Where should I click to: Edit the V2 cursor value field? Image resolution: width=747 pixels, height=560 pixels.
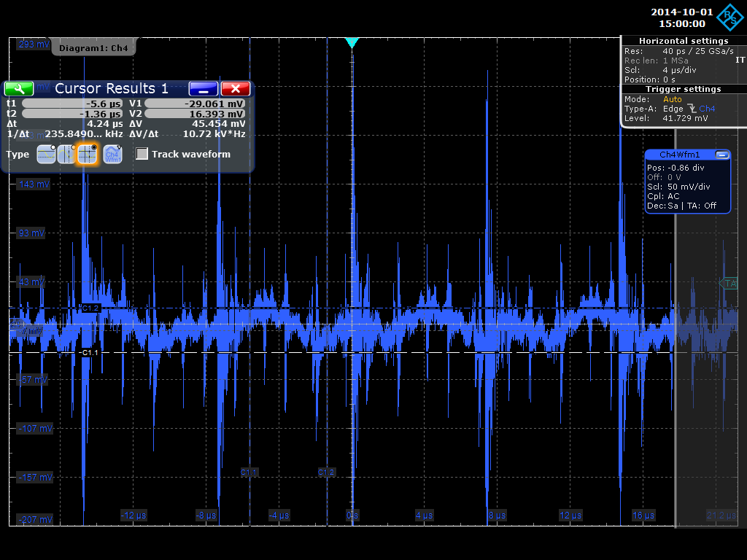pyautogui.click(x=195, y=114)
